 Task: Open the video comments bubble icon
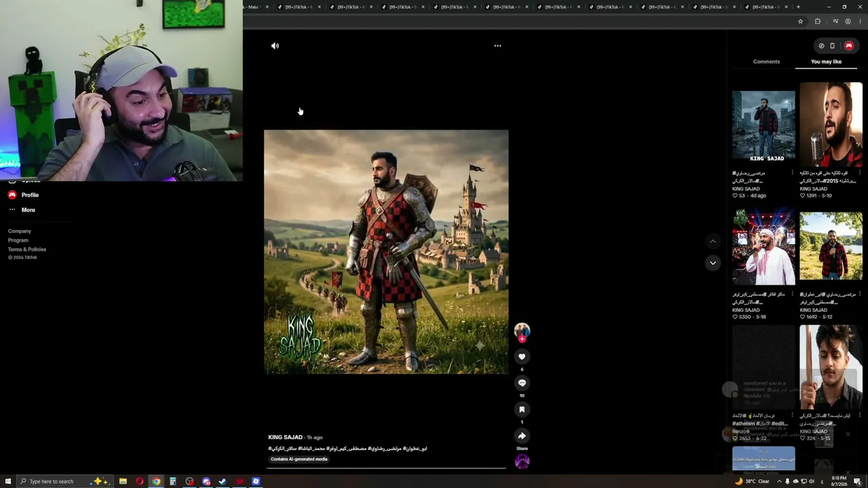click(x=521, y=383)
